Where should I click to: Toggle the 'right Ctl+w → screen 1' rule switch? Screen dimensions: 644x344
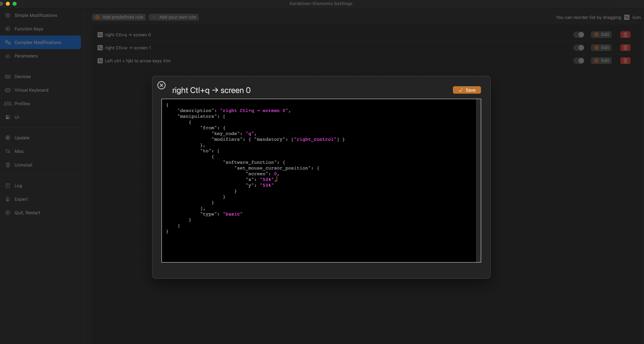(578, 48)
